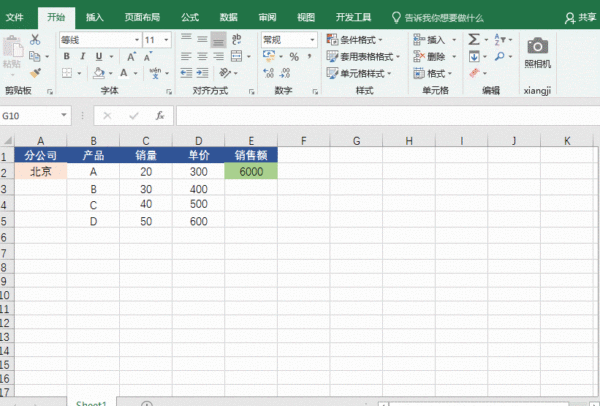600x406 pixels.
Task: Open Find and Select magnifier
Action: [x=499, y=56]
